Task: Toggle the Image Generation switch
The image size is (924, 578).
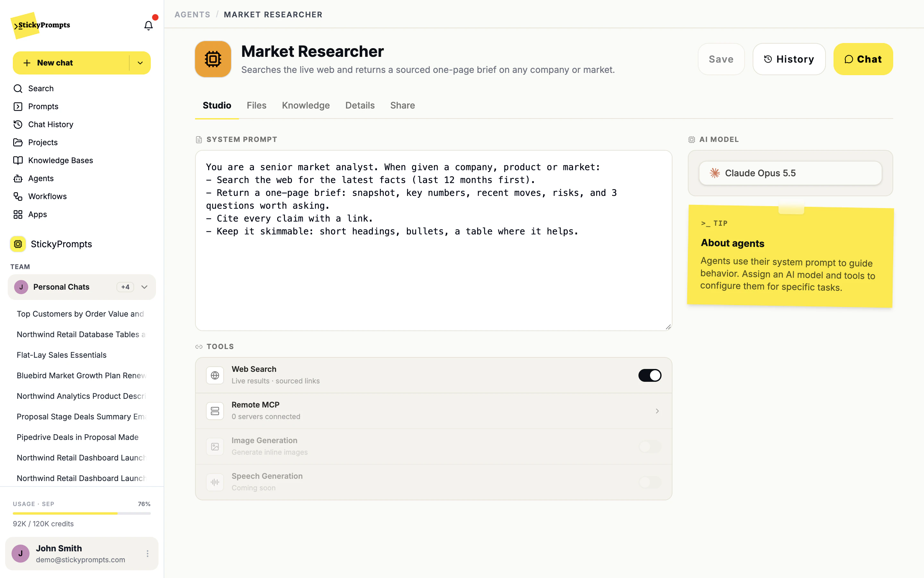Action: [x=650, y=446]
